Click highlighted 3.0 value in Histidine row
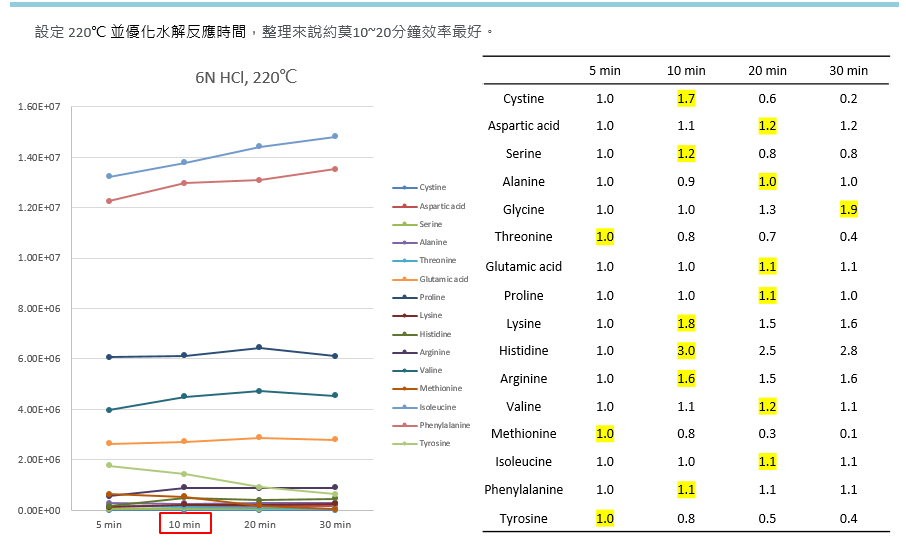The image size is (906, 554). coord(686,351)
